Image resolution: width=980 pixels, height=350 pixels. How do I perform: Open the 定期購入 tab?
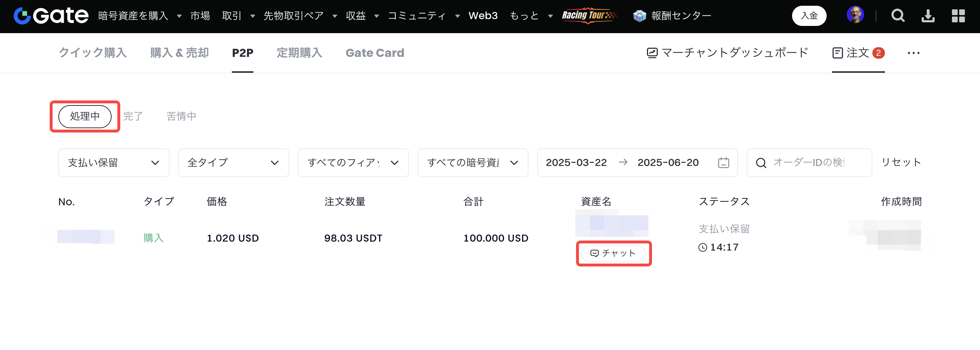click(x=299, y=53)
